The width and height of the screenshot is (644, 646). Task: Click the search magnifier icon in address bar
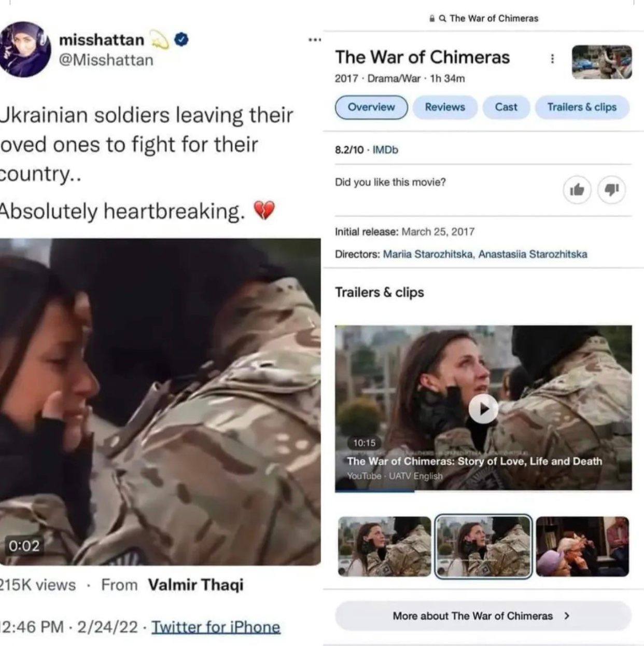tap(442, 19)
